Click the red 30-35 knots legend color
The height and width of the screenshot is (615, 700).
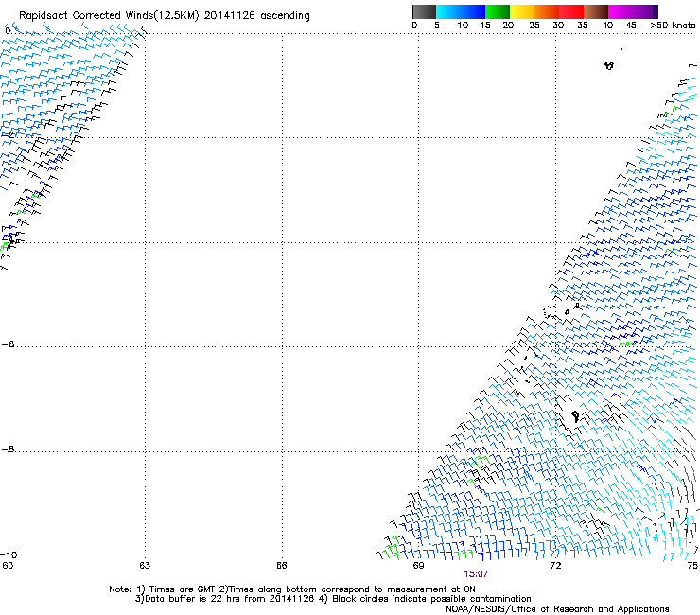[x=571, y=11]
